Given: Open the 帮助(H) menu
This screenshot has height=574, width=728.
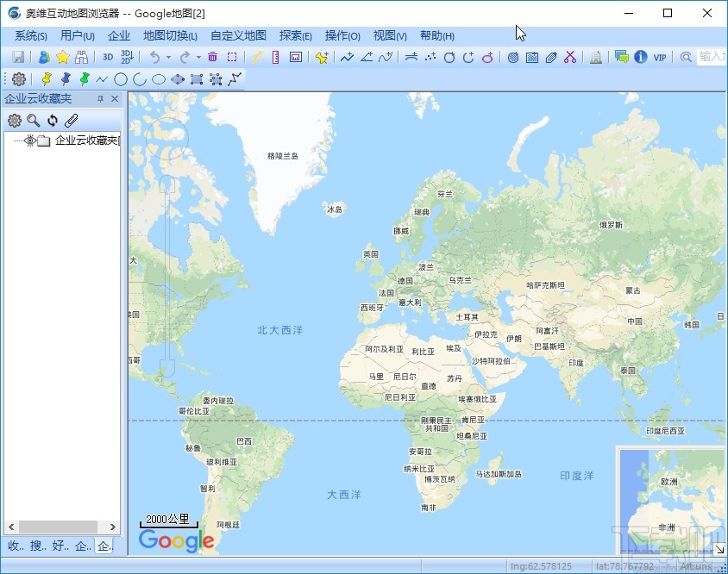Looking at the screenshot, I should [x=437, y=35].
